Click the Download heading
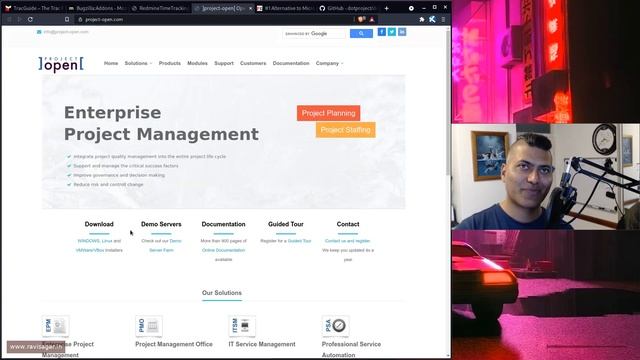The width and height of the screenshot is (640, 360). pyautogui.click(x=99, y=224)
